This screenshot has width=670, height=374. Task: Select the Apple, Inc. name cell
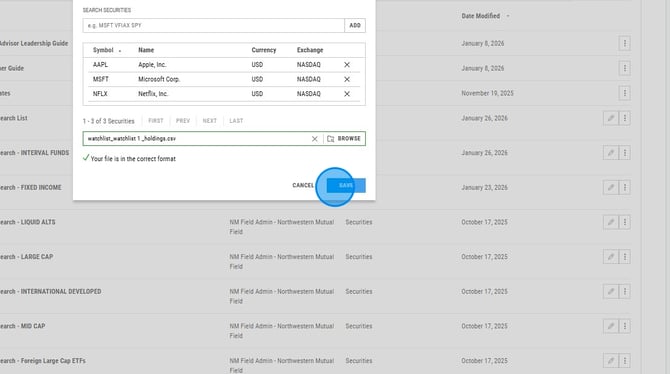(x=152, y=65)
